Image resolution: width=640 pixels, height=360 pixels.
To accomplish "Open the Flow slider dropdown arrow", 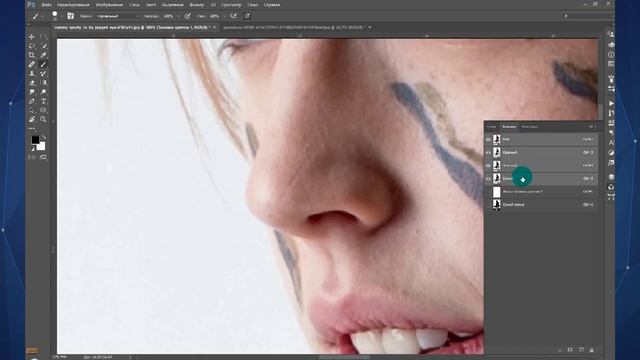I will 224,16.
